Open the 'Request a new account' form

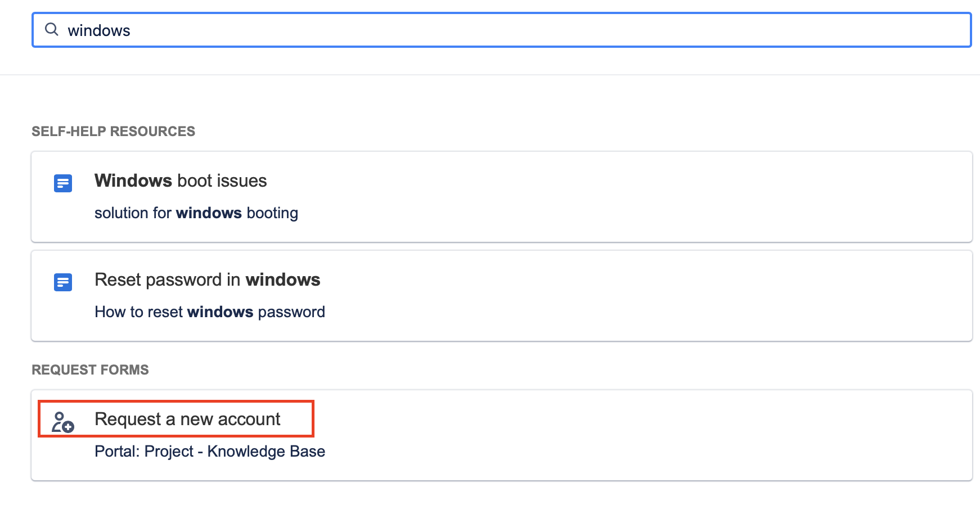coord(187,419)
